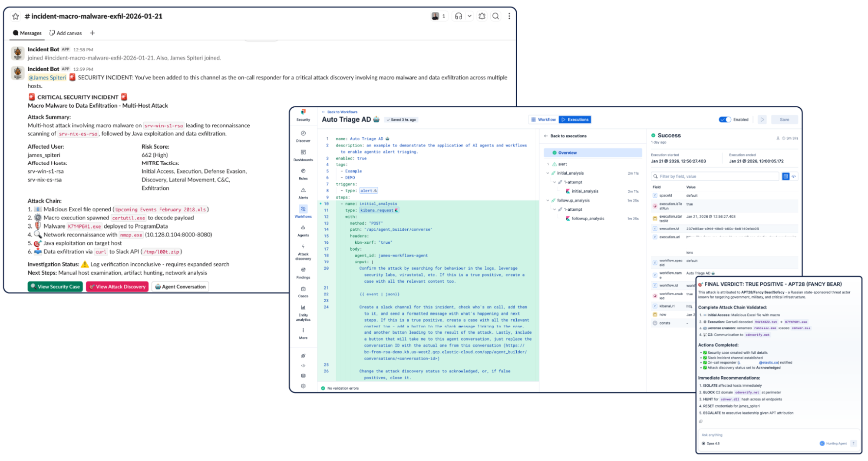Open Entity analytics section

click(303, 312)
